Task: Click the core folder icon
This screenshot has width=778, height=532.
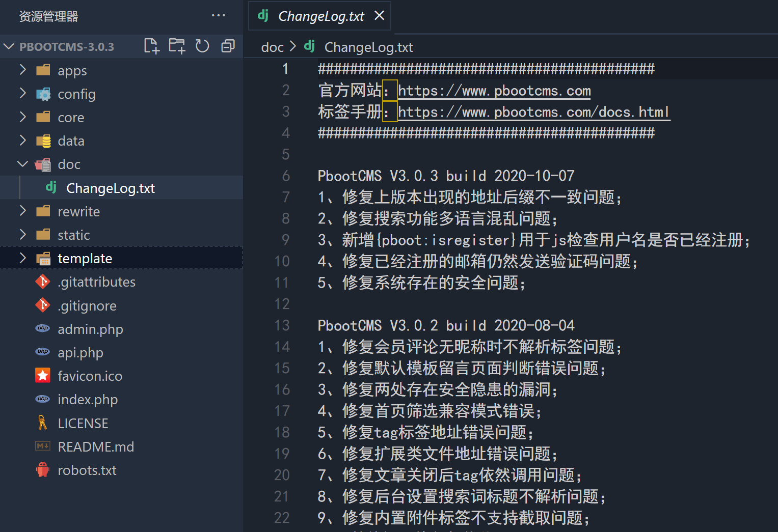Action: pyautogui.click(x=43, y=117)
